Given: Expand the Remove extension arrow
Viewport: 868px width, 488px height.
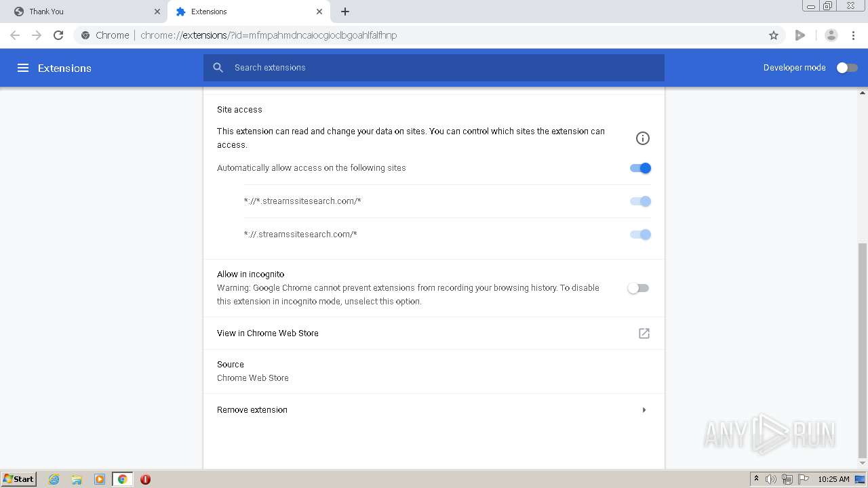Looking at the screenshot, I should (x=644, y=410).
